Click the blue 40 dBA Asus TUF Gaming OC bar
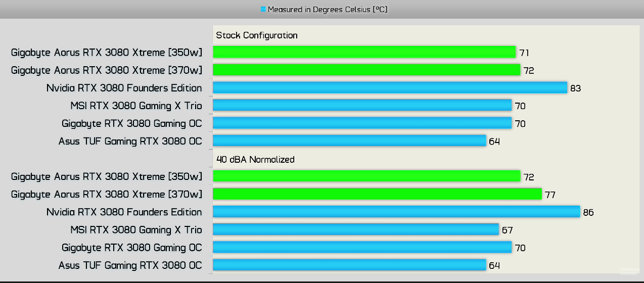 click(349, 265)
